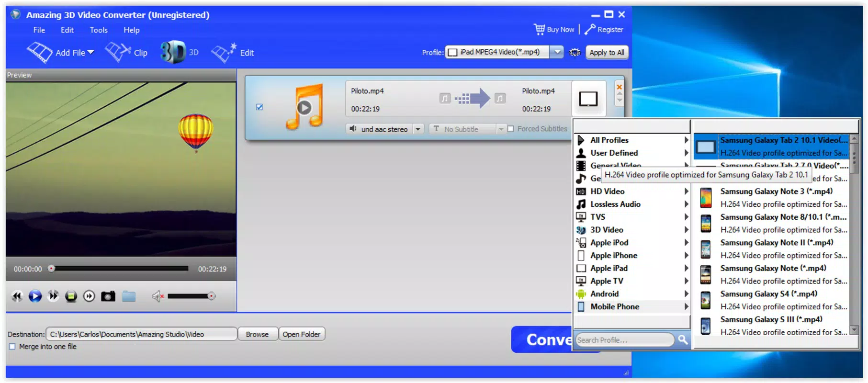
Task: Open the Edit menu
Action: pyautogui.click(x=68, y=30)
